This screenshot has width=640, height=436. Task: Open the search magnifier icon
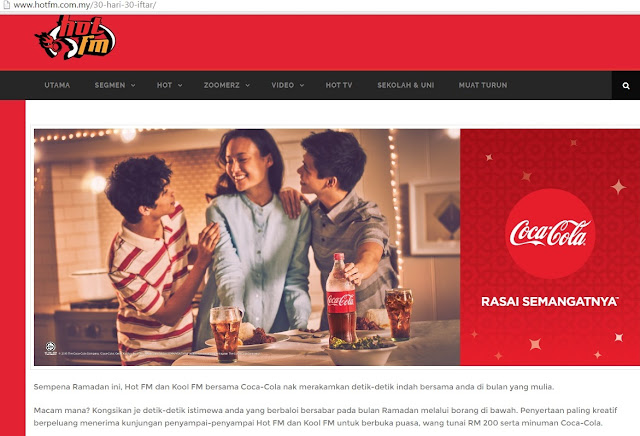click(x=626, y=86)
